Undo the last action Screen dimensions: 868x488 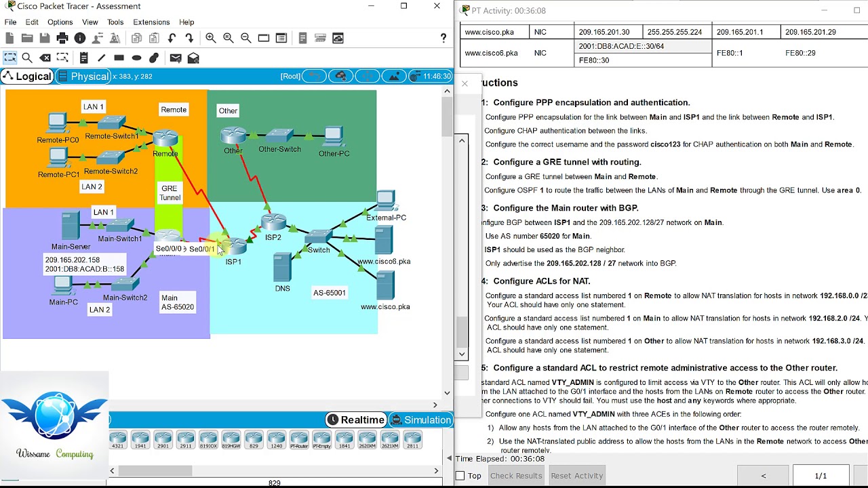point(172,38)
